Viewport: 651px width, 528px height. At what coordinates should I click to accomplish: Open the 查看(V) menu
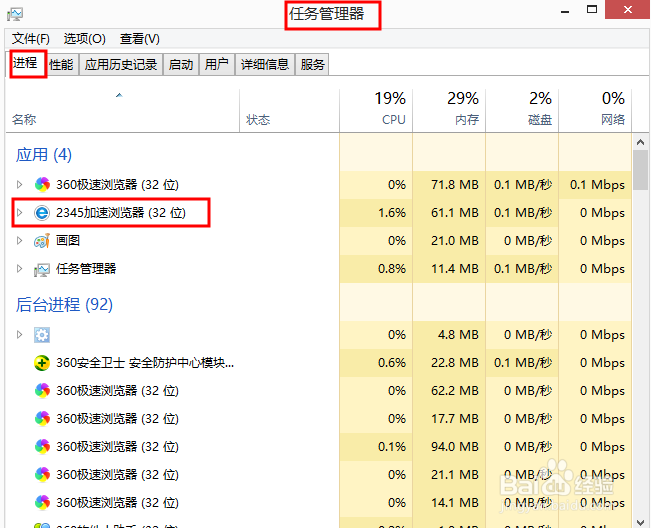140,39
